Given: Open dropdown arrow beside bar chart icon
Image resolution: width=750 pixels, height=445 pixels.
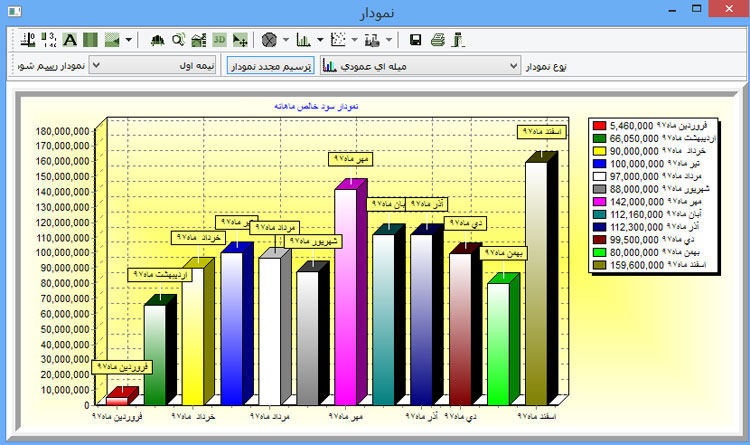Looking at the screenshot, I should tap(319, 40).
